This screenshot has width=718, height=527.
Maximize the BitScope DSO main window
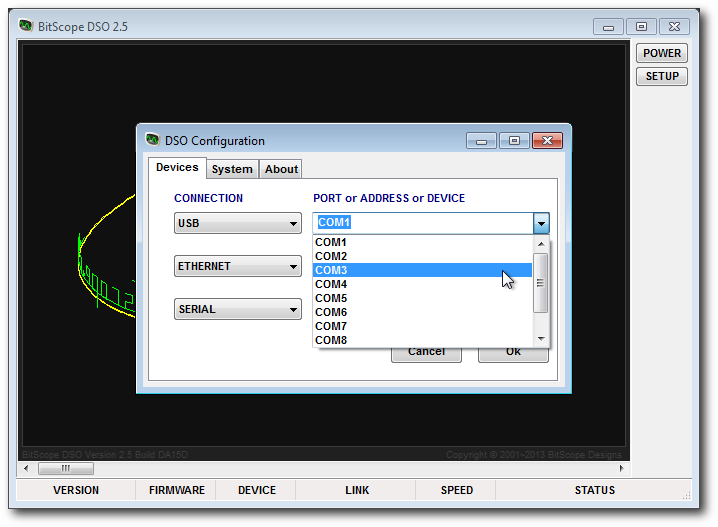click(x=641, y=27)
